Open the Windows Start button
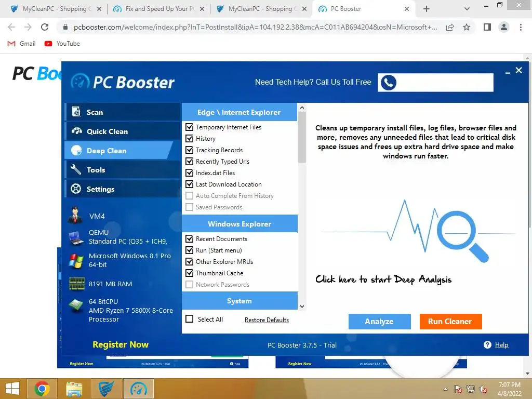Screen dimensions: 532x399 point(12,389)
